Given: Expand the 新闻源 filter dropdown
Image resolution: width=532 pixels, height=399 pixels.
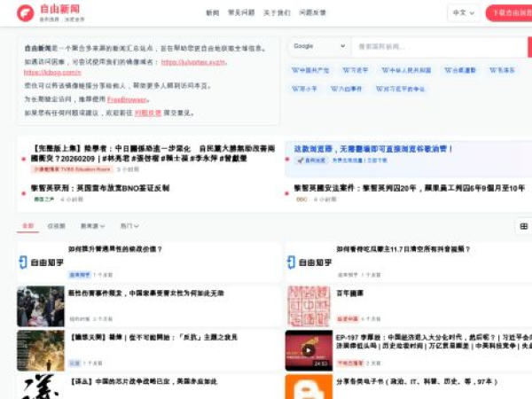Looking at the screenshot, I should (x=92, y=226).
